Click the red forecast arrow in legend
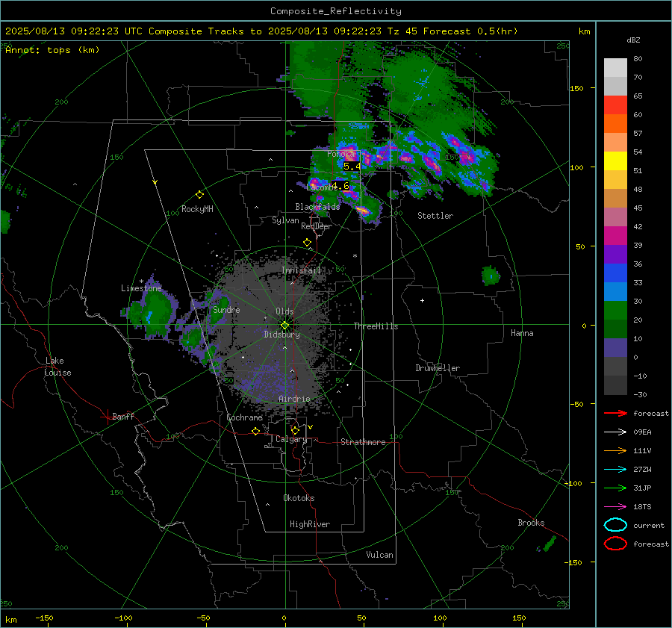This screenshot has height=628, width=672. 616,413
